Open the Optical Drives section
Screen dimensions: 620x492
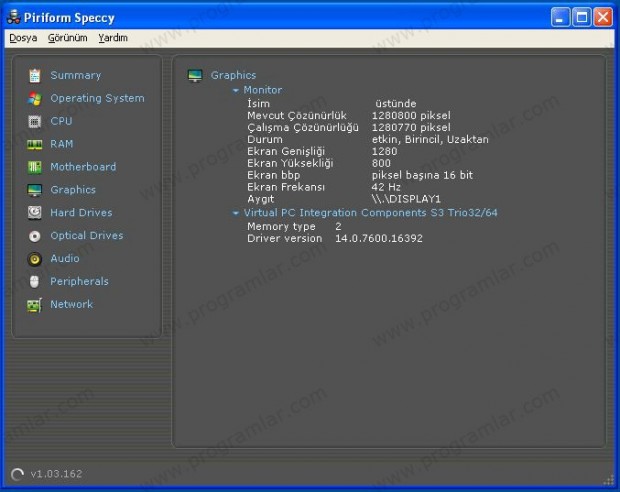pos(87,236)
